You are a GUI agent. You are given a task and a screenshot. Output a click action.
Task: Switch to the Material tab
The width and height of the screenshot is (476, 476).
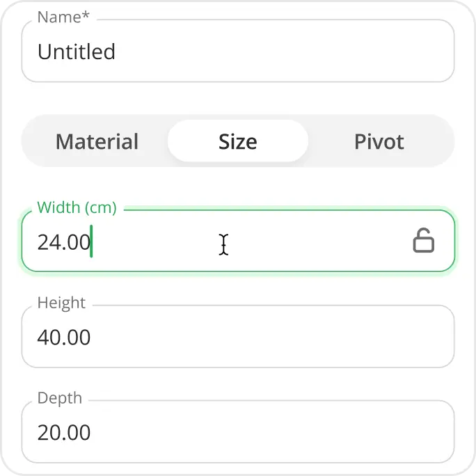(x=97, y=141)
